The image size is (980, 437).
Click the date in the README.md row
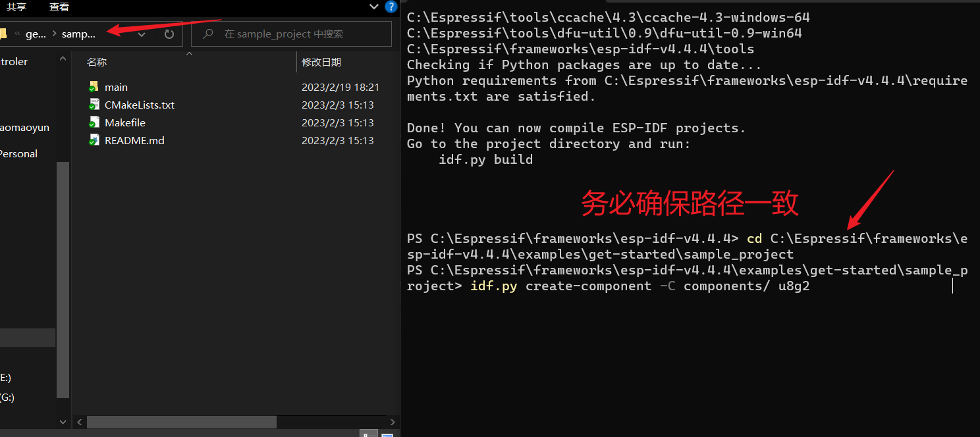point(338,140)
